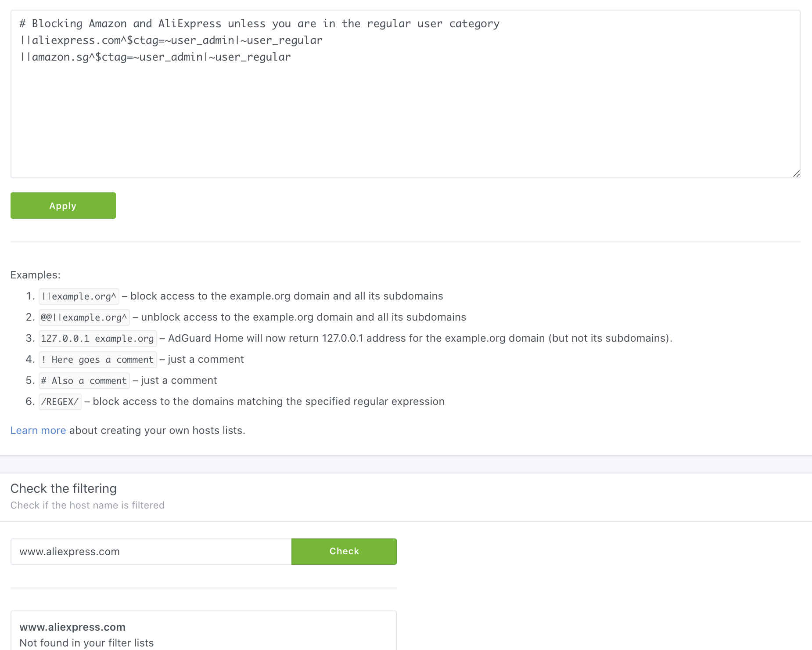Screen dimensions: 812x650
Task: Click the www.aliexpress.com result title
Action: [72, 627]
